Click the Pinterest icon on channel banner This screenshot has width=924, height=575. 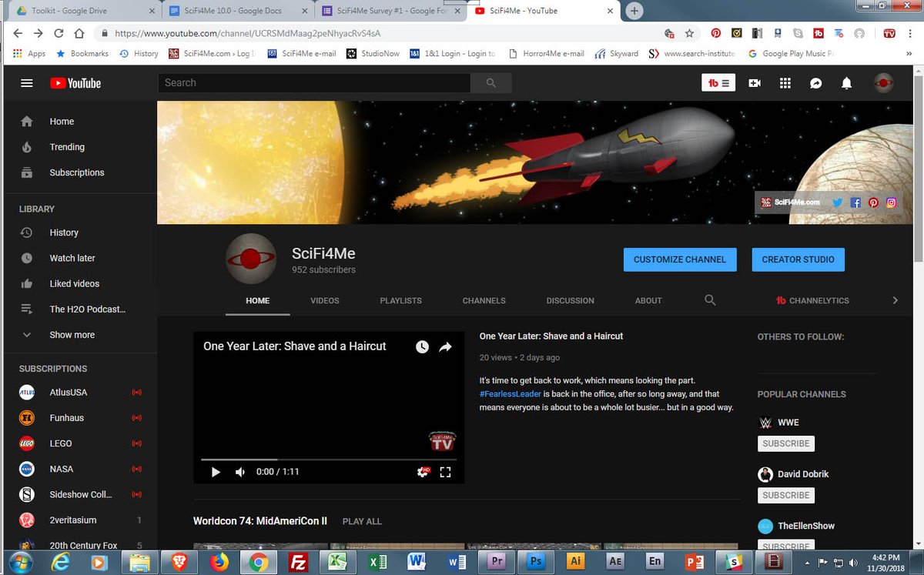tap(873, 202)
